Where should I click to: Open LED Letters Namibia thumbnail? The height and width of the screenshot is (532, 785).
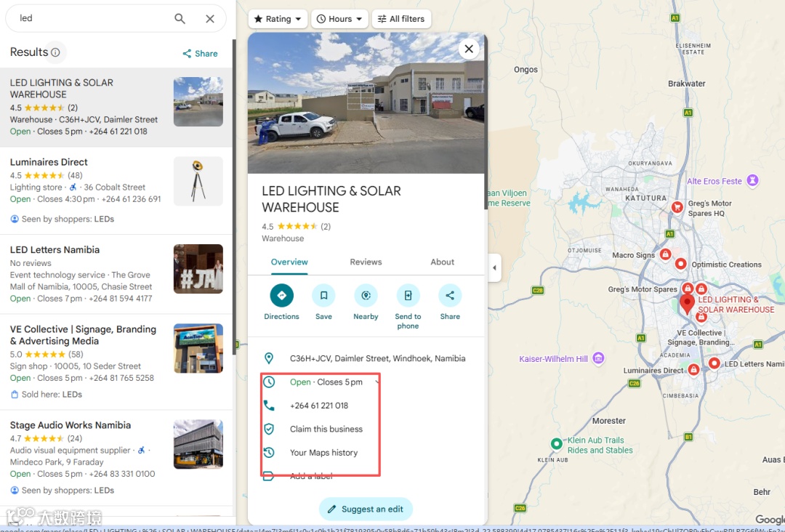(x=198, y=269)
